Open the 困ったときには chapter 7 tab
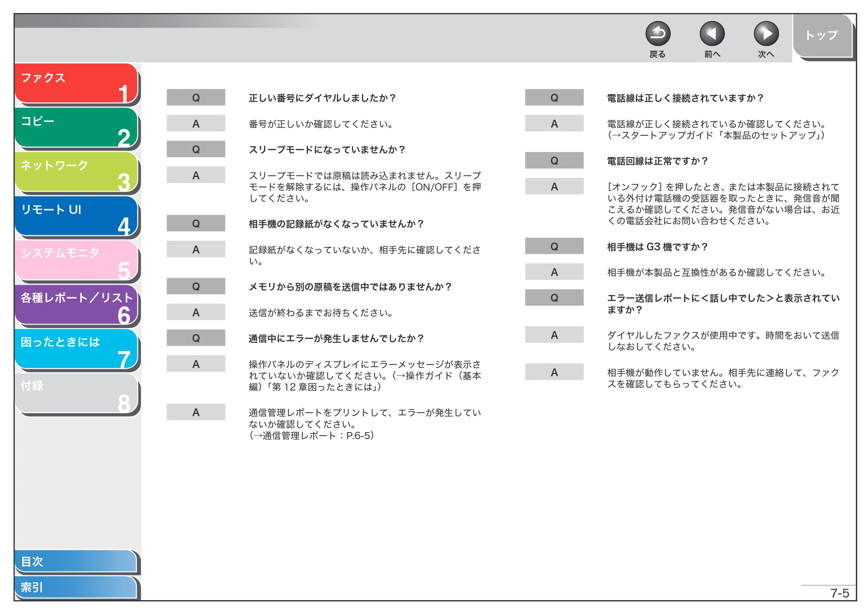 tap(76, 349)
